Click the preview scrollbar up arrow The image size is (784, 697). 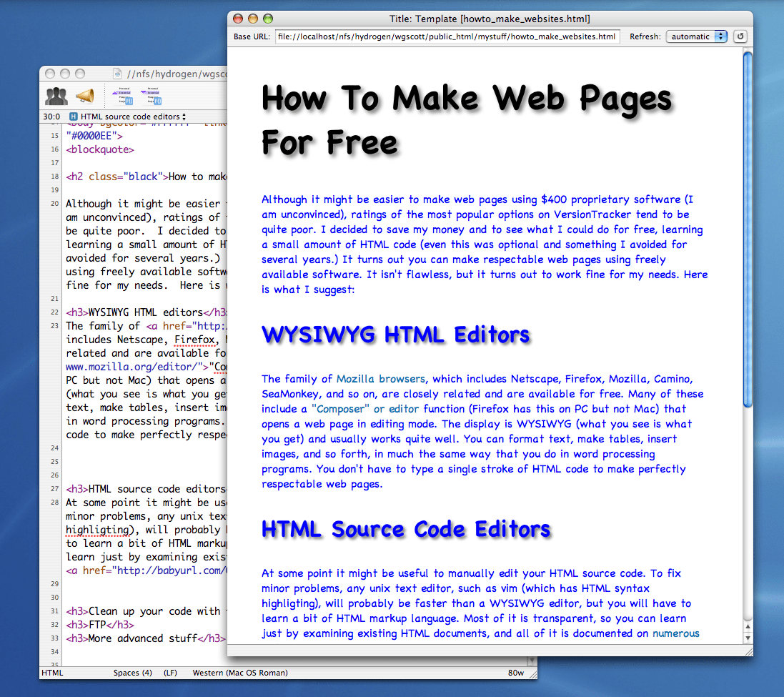(748, 626)
